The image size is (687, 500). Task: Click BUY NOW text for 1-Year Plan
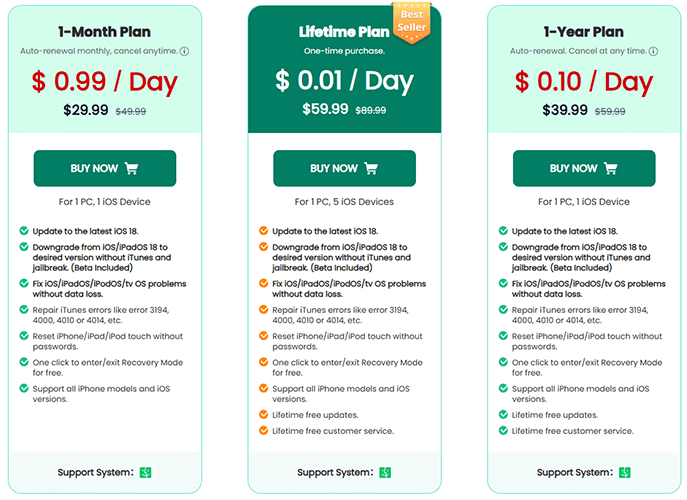tap(574, 168)
